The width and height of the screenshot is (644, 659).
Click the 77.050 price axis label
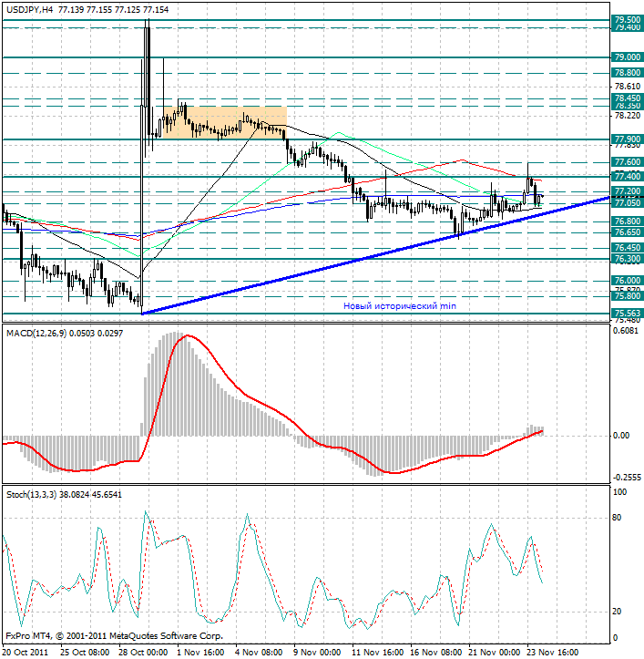(x=626, y=203)
